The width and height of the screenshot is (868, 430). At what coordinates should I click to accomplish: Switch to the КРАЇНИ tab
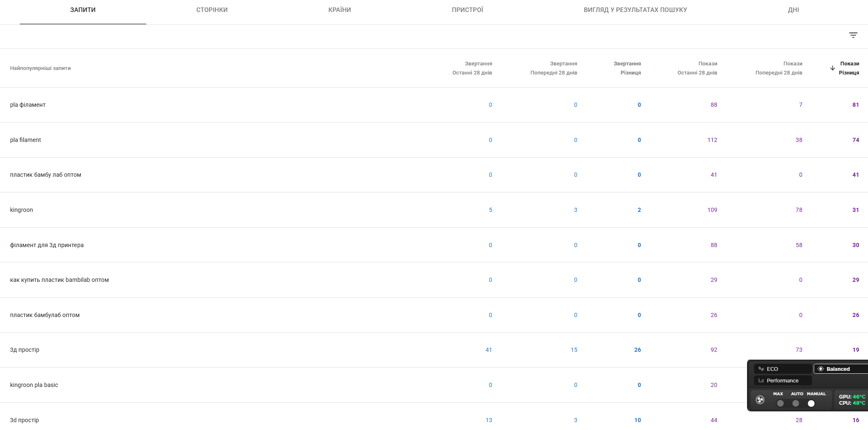click(x=340, y=10)
